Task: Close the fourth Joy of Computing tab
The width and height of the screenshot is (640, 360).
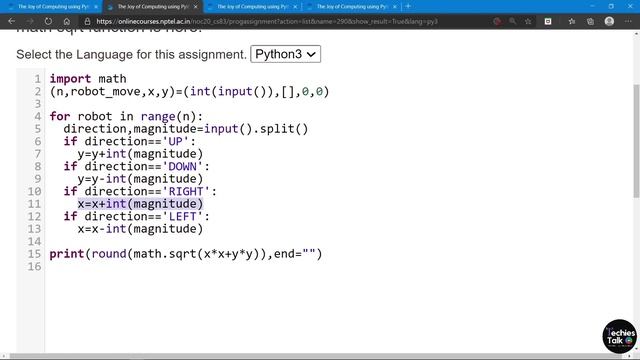Action: [x=395, y=7]
